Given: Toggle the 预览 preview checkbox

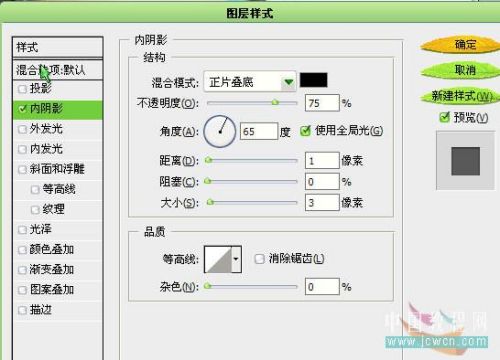Looking at the screenshot, I should click(x=444, y=117).
